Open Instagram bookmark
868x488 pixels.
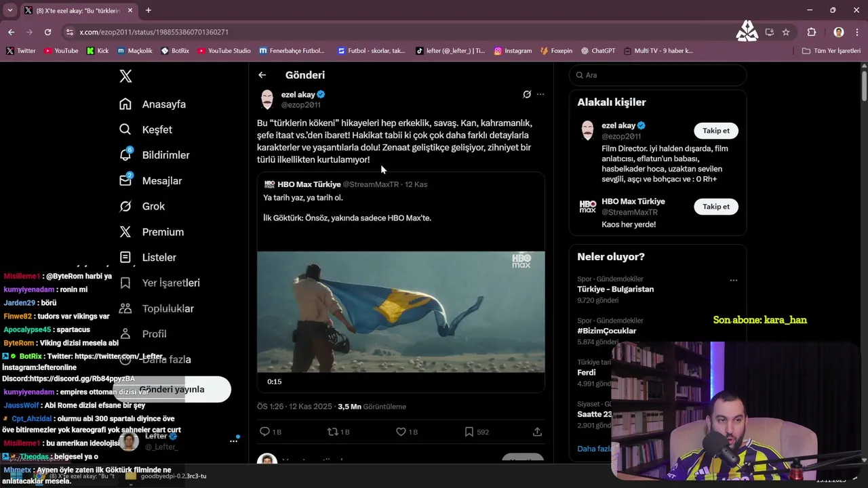(513, 51)
